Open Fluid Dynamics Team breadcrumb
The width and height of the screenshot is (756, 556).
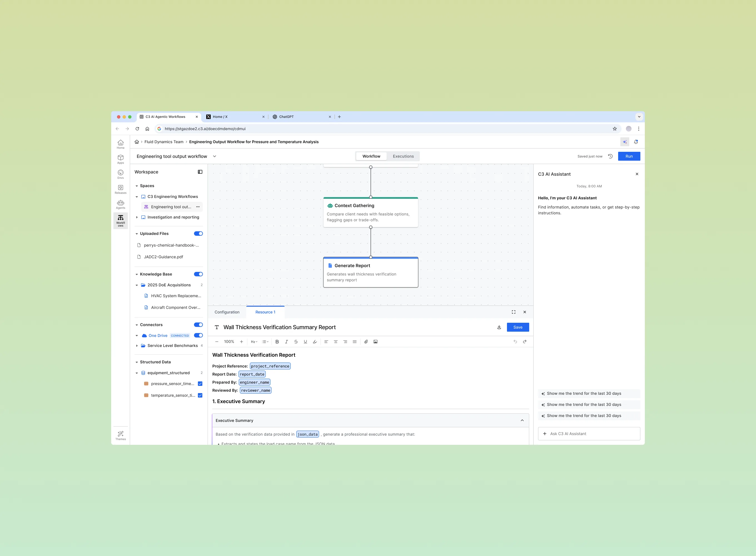click(x=164, y=142)
